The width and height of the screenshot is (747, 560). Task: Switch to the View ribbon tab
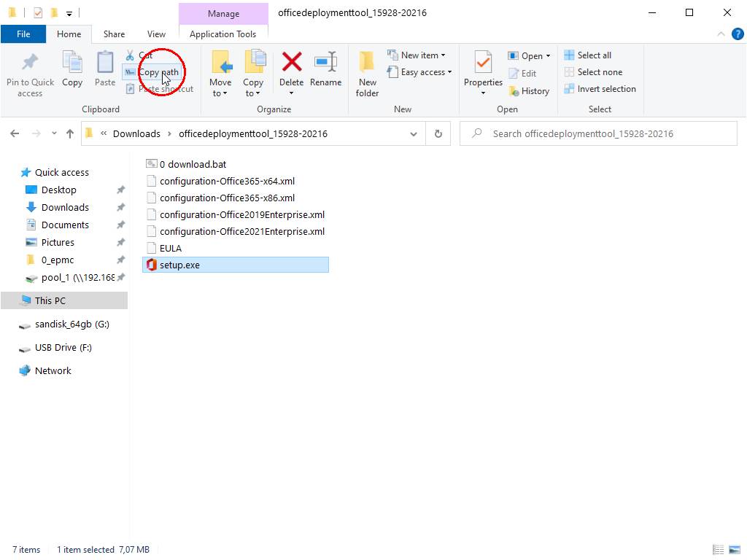pos(156,34)
